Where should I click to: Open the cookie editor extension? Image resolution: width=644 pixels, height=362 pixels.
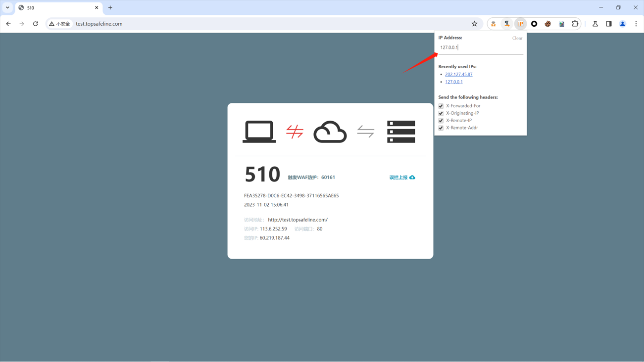[x=548, y=24]
